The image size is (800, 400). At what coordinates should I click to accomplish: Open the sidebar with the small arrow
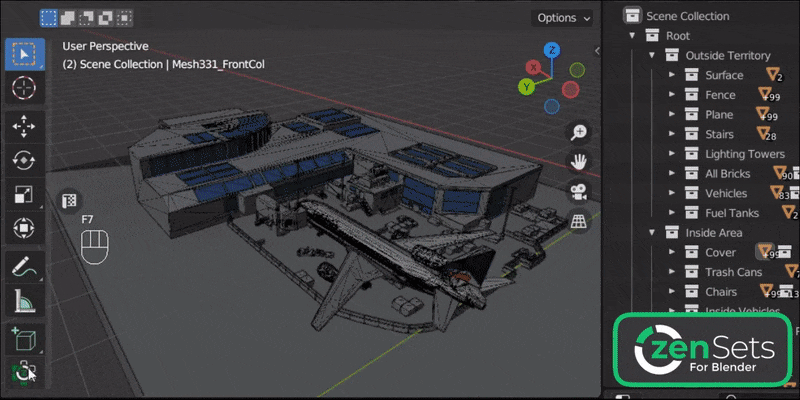[x=596, y=51]
